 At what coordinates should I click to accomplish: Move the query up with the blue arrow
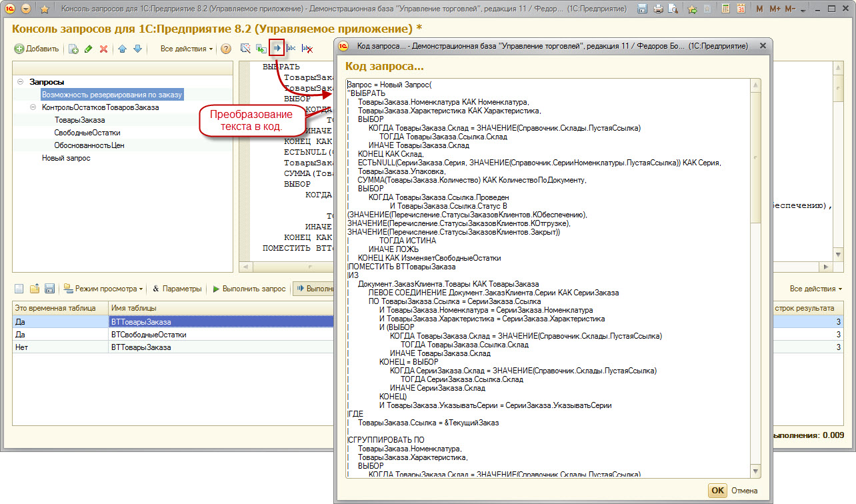pos(122,49)
